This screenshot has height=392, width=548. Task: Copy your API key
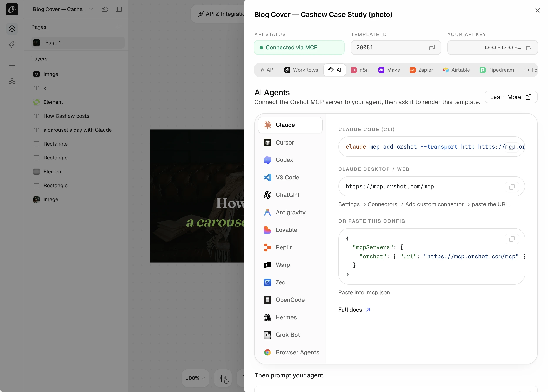(528, 48)
